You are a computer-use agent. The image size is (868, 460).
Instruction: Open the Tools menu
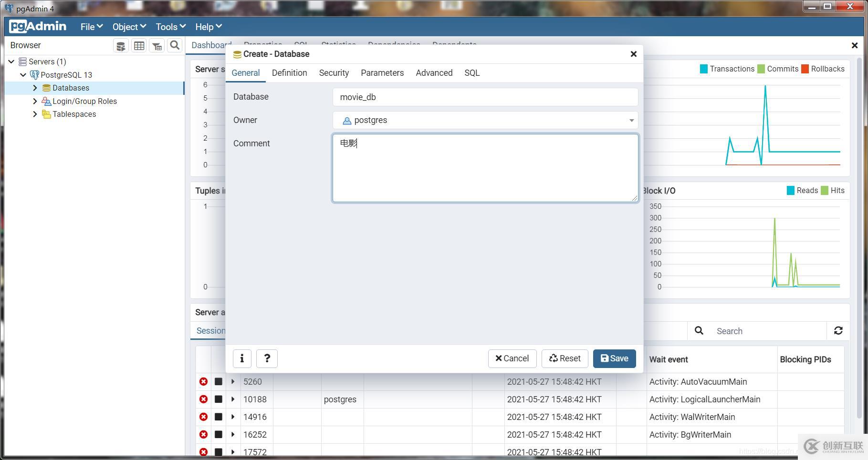tap(170, 27)
